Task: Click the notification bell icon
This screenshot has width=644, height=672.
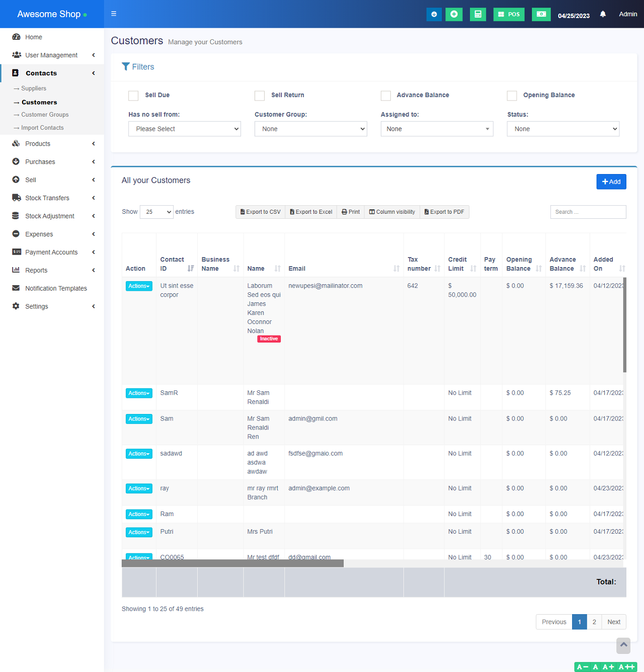Action: [603, 14]
